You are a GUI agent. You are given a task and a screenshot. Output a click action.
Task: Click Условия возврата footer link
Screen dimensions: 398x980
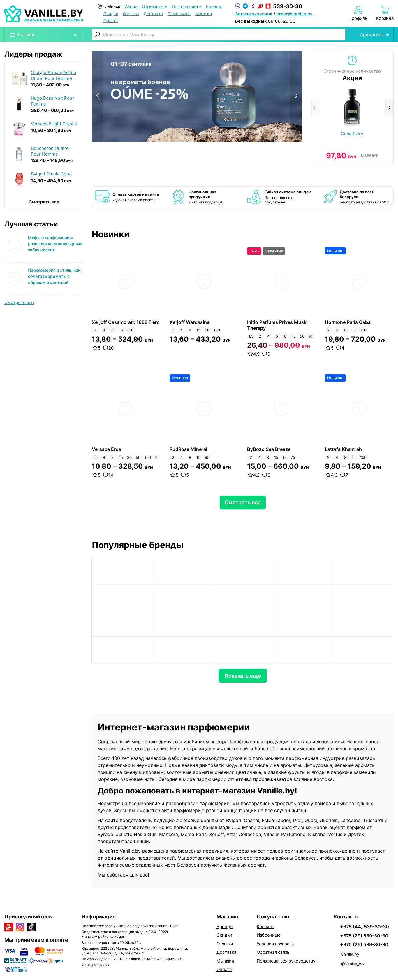[275, 944]
